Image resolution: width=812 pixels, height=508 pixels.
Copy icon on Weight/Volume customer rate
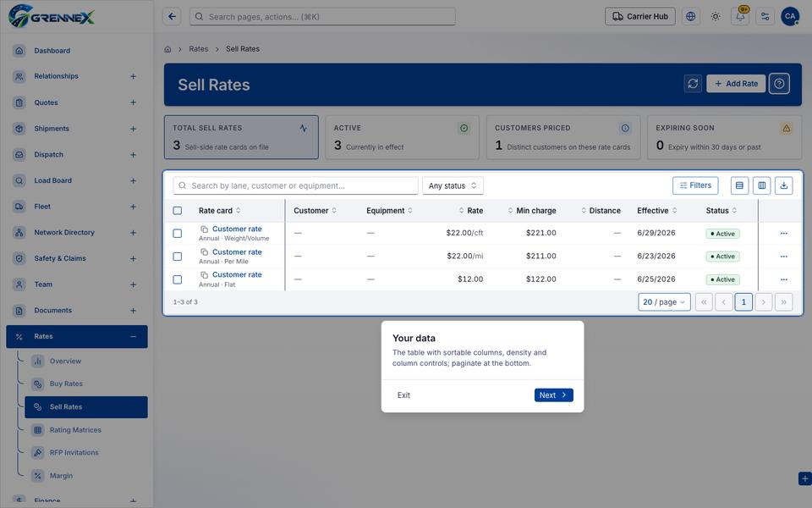[205, 229]
